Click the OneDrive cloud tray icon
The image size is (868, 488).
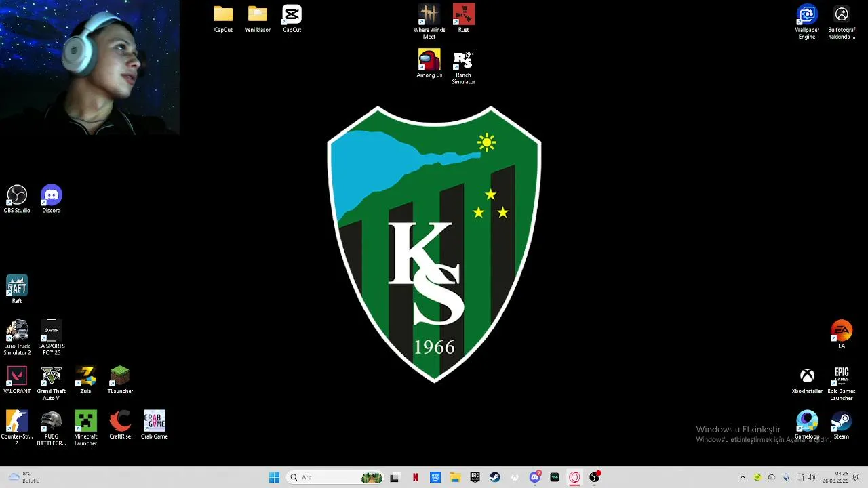[x=772, y=477]
